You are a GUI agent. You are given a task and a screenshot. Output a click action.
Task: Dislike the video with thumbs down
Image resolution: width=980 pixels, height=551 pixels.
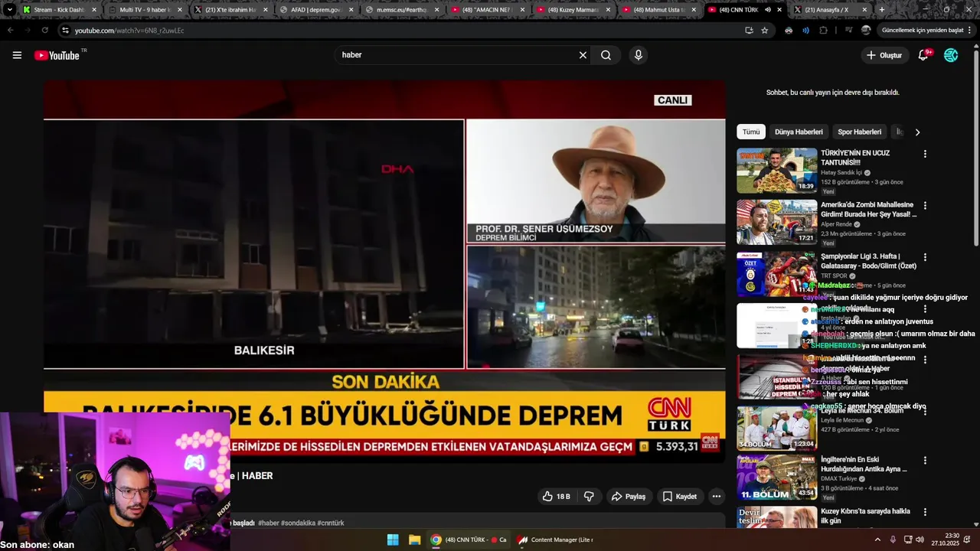[x=589, y=497]
